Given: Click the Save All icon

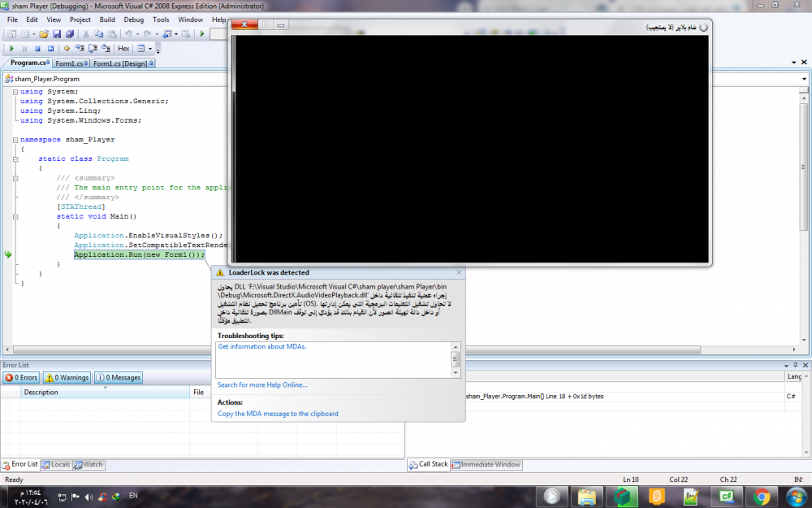Looking at the screenshot, I should click(70, 33).
